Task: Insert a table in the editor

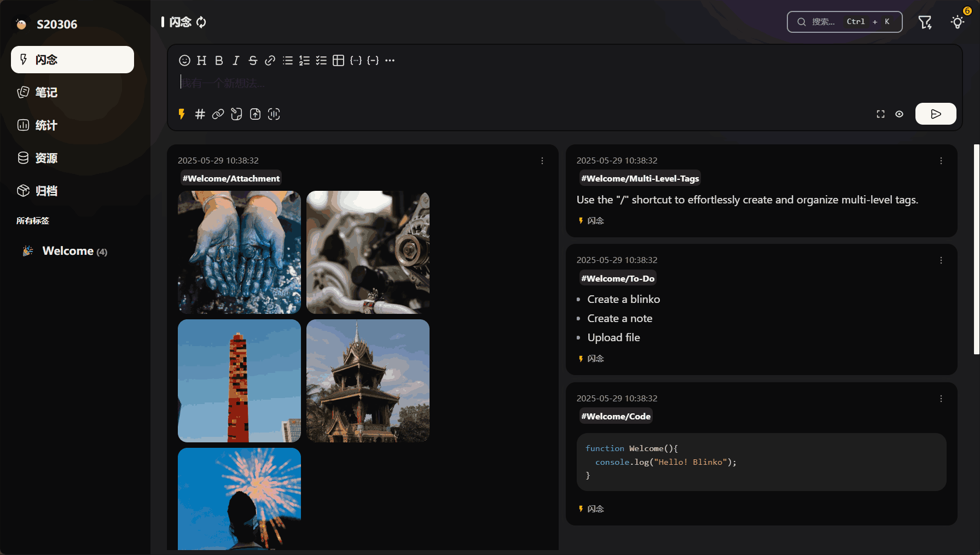Action: tap(339, 61)
